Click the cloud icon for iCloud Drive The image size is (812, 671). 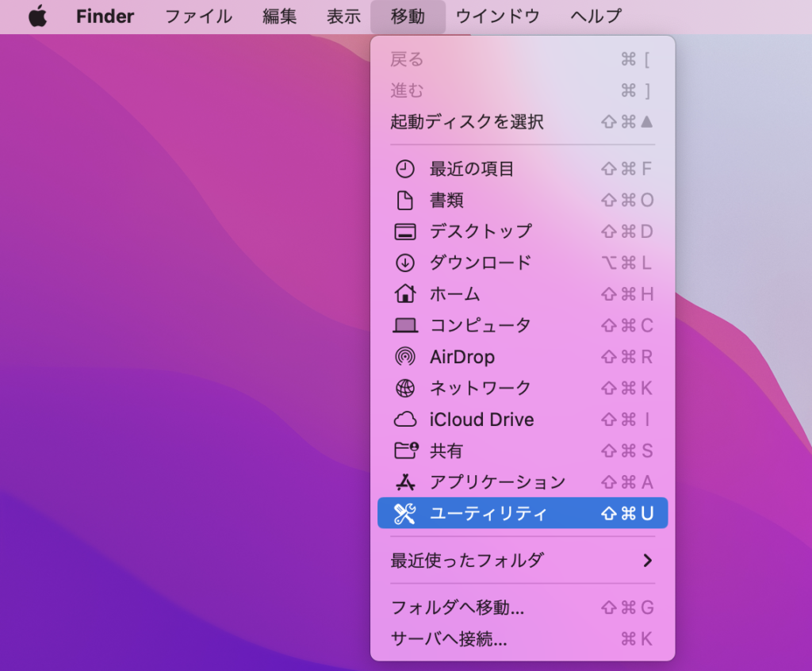click(x=404, y=420)
